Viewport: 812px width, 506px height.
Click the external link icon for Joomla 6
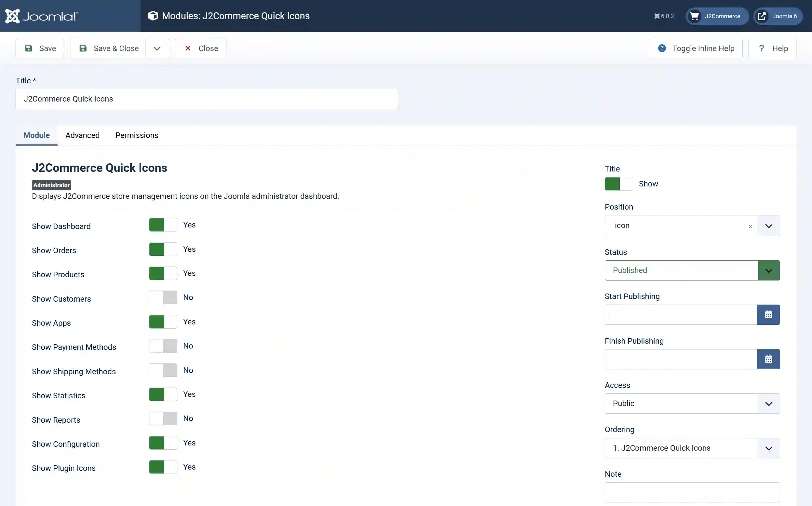pyautogui.click(x=762, y=16)
